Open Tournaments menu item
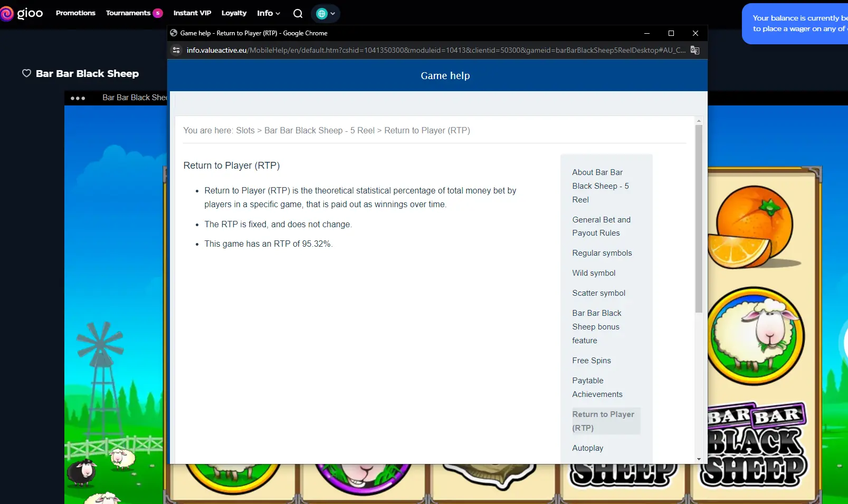This screenshot has width=848, height=504. [x=128, y=13]
